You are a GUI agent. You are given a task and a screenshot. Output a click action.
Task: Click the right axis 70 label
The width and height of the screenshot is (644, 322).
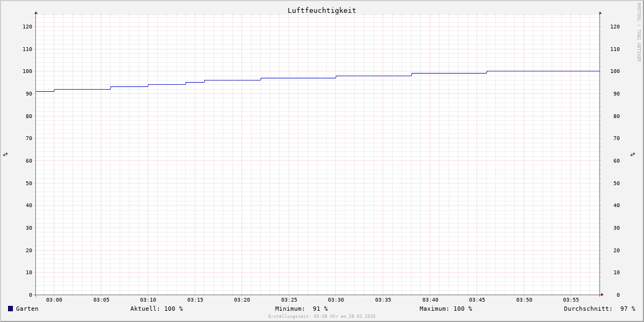click(x=617, y=138)
